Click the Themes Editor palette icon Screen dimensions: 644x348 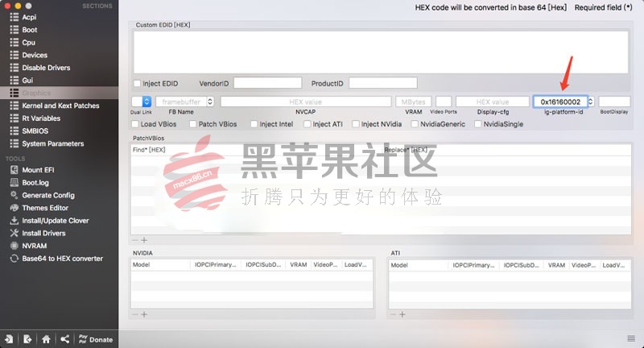click(x=14, y=208)
